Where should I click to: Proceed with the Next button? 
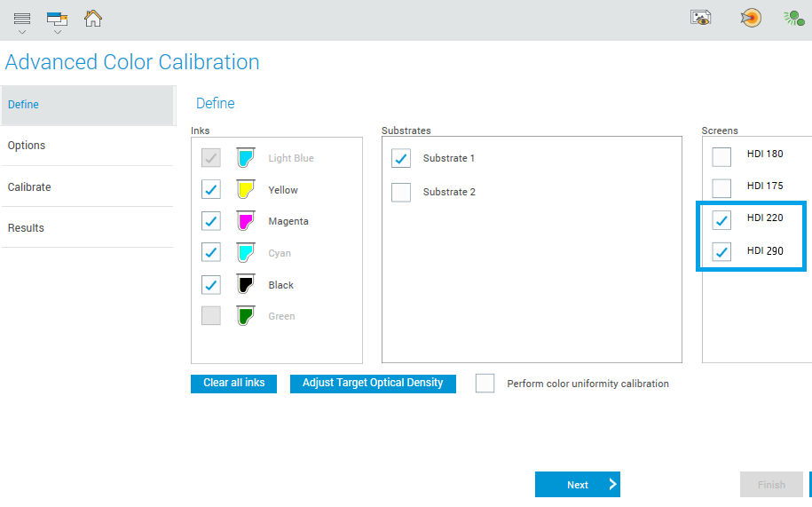pos(578,484)
